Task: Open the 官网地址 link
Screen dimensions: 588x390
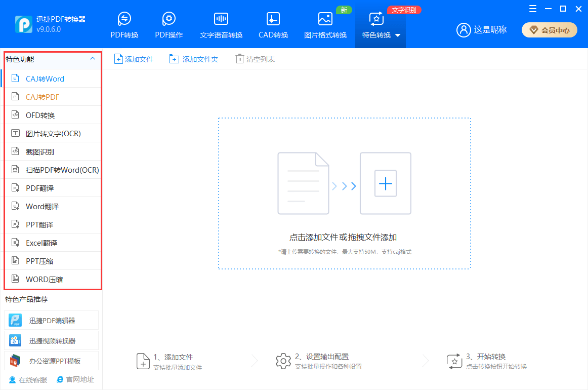Action: coord(75,379)
